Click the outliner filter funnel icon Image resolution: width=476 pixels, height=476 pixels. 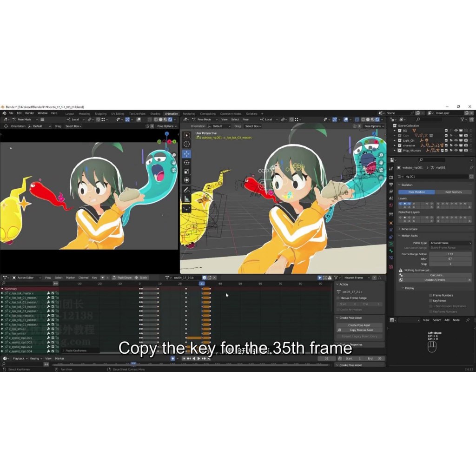[x=463, y=119]
